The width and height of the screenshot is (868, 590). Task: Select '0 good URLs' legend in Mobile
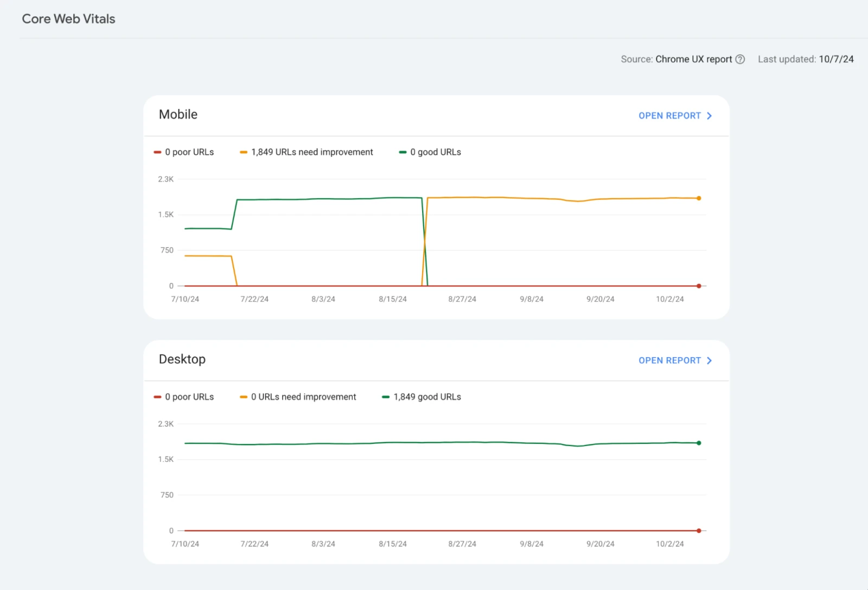(436, 152)
